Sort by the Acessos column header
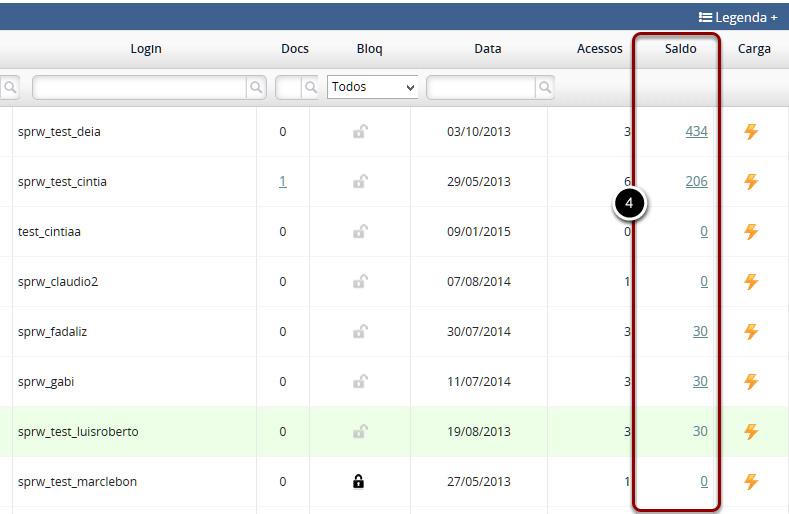Viewport: 789px width, 514px height. coord(599,49)
